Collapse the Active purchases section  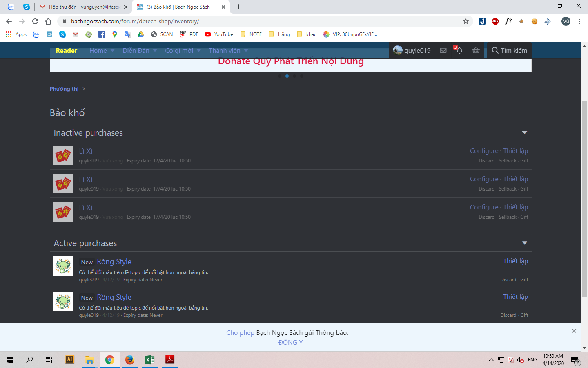(525, 243)
